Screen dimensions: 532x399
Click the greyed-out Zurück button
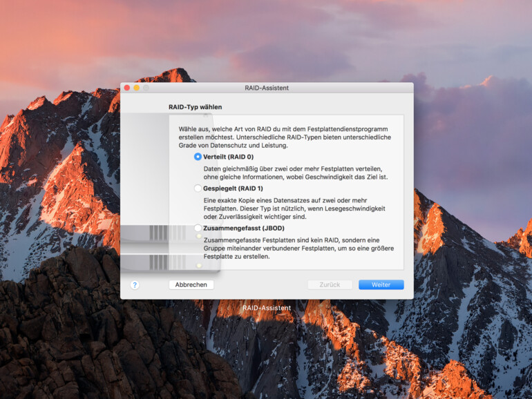[330, 285]
